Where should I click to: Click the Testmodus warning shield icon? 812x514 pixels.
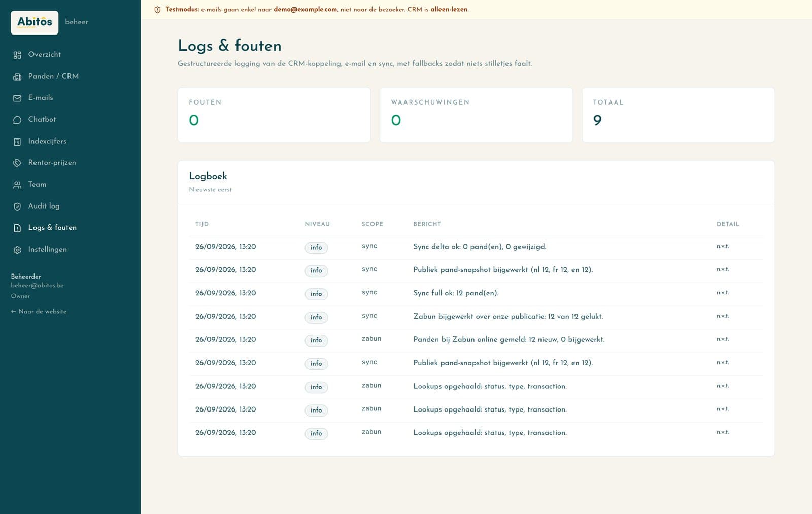(157, 10)
